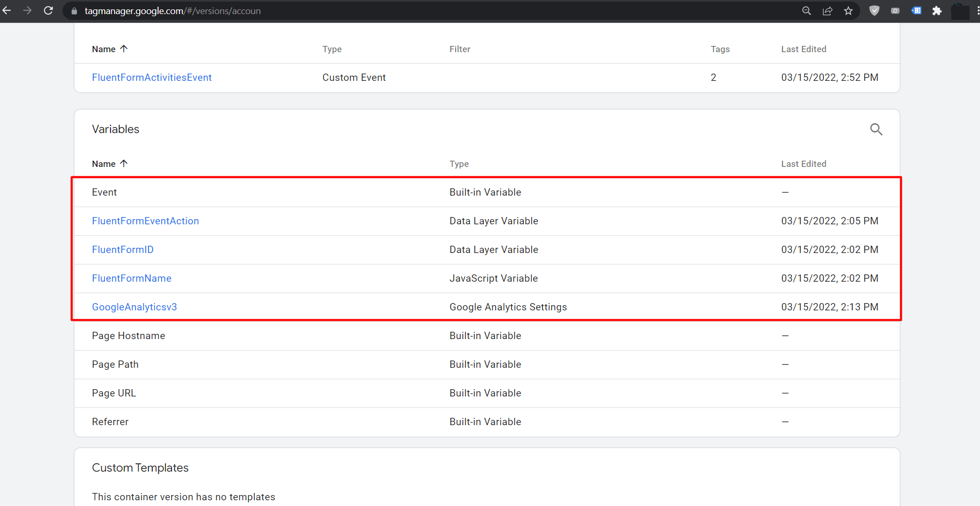The width and height of the screenshot is (980, 506).
Task: Select the Page Hostname variable row
Action: tap(487, 336)
